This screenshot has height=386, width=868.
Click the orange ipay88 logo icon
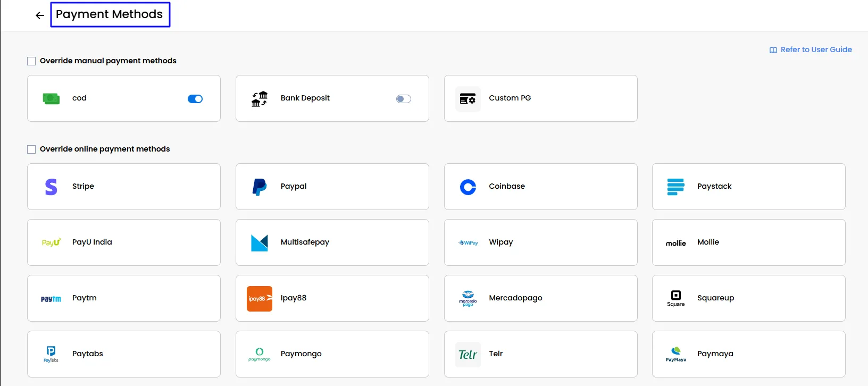(x=260, y=299)
